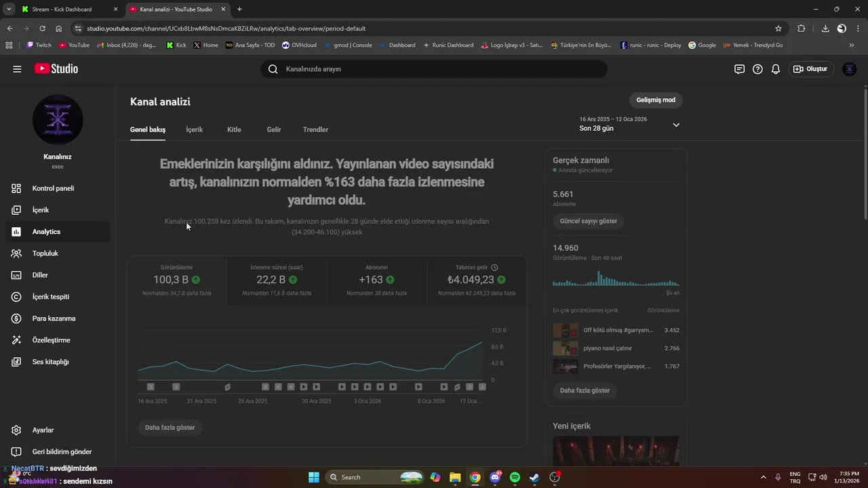Open Para kazanma monetization section
The height and width of the screenshot is (488, 868).
(x=58, y=319)
